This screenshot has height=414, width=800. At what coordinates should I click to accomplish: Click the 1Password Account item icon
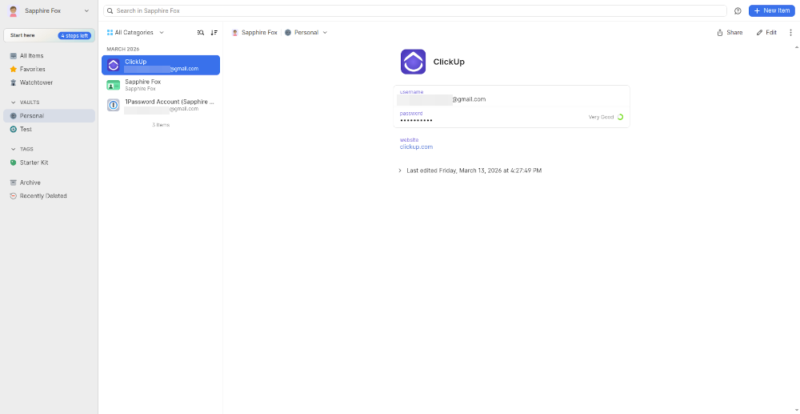(113, 105)
